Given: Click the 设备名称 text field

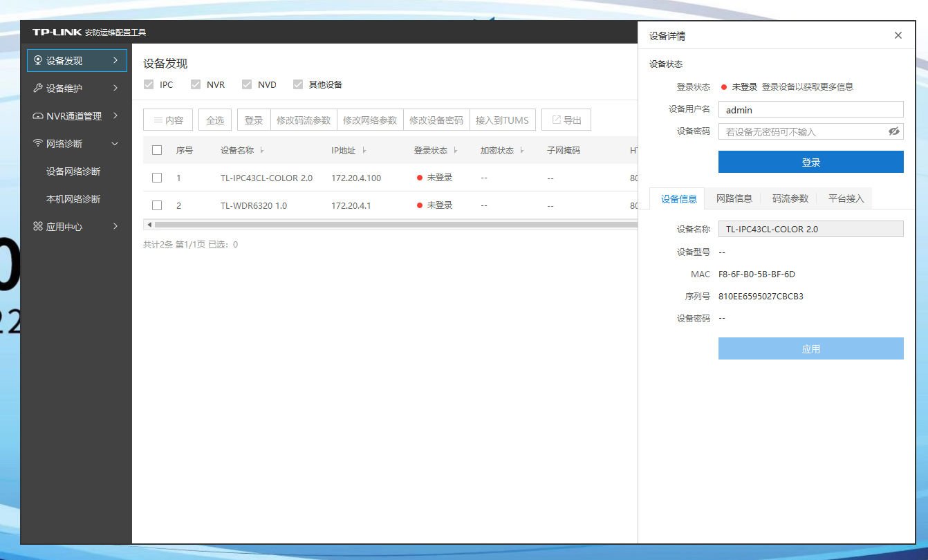Looking at the screenshot, I should [x=811, y=229].
